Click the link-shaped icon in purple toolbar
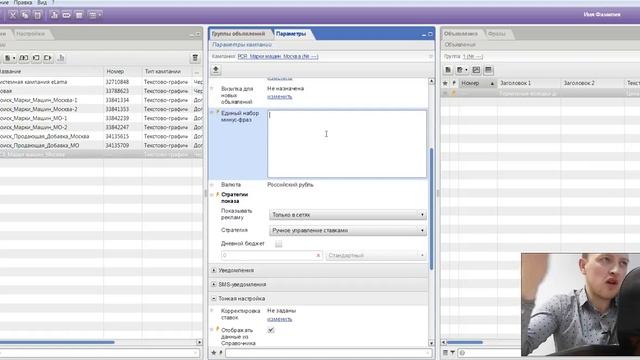 click(x=67, y=15)
